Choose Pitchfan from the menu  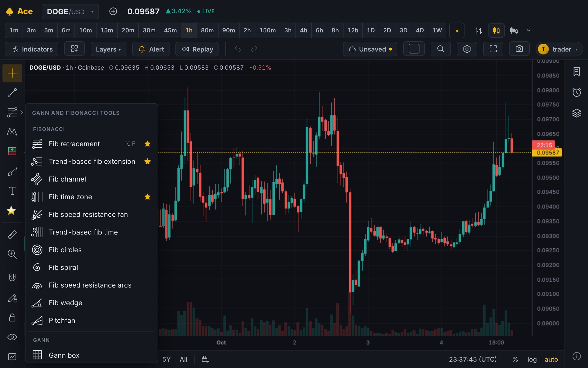coord(92,320)
